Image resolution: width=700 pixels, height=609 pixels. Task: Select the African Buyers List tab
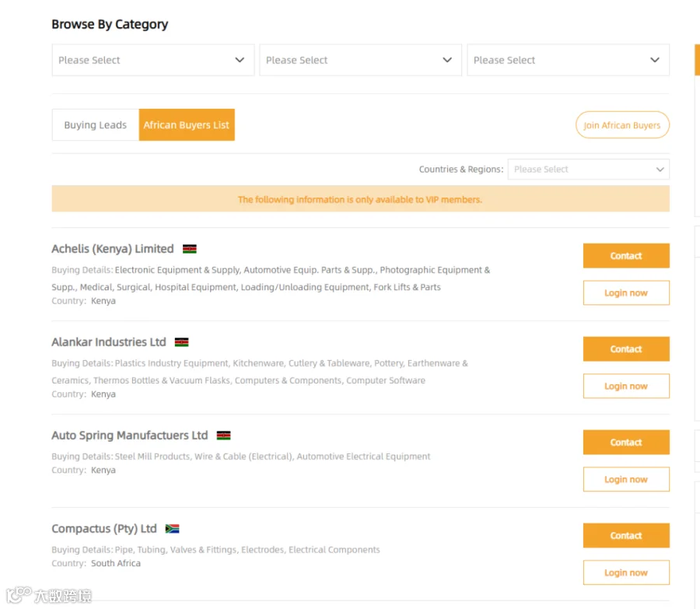pyautogui.click(x=187, y=125)
